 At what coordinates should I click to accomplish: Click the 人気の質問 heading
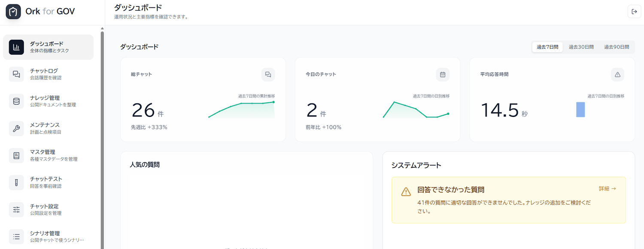[145, 165]
